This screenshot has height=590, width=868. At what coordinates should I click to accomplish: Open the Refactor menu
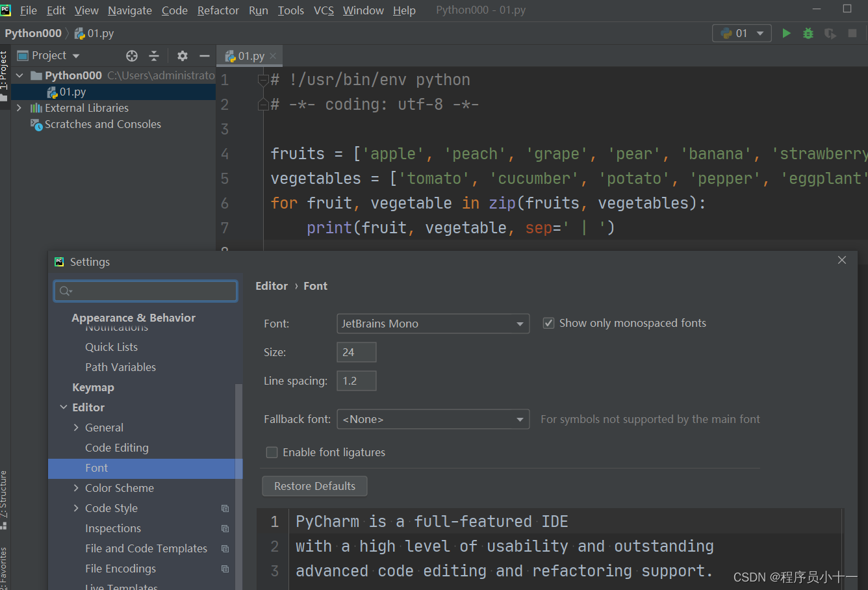[x=218, y=10]
